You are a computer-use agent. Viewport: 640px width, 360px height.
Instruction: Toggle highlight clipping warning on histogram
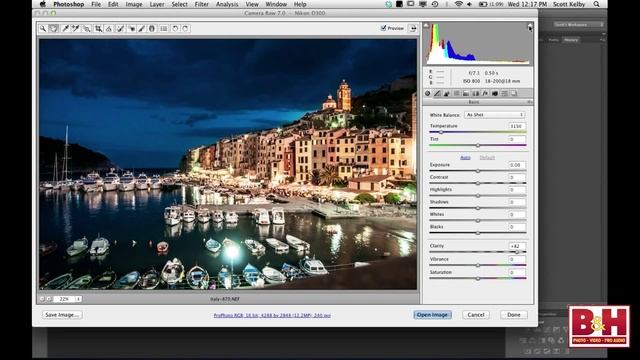(530, 25)
